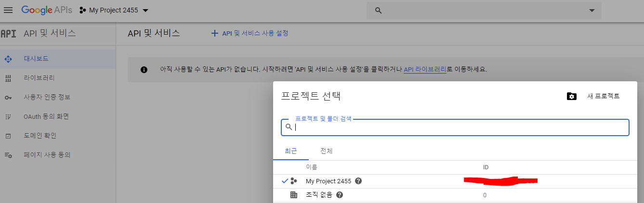
Task: Open 페이지 사용 동의 in the sidebar
Action: (x=58, y=155)
